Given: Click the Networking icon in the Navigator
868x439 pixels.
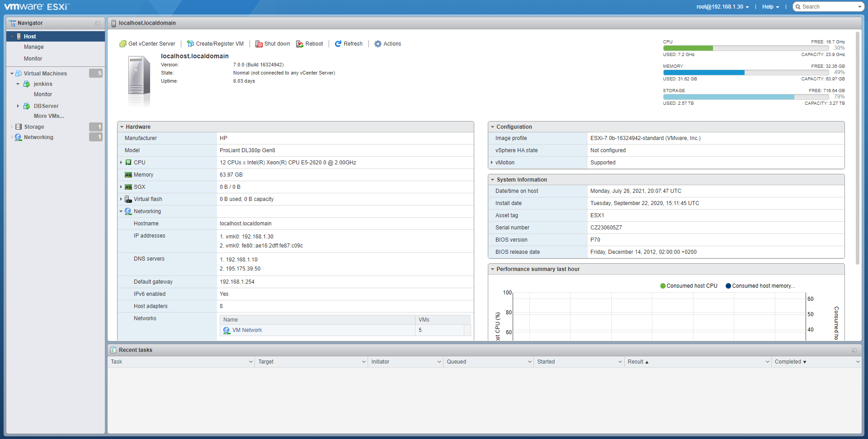Looking at the screenshot, I should click(x=18, y=137).
